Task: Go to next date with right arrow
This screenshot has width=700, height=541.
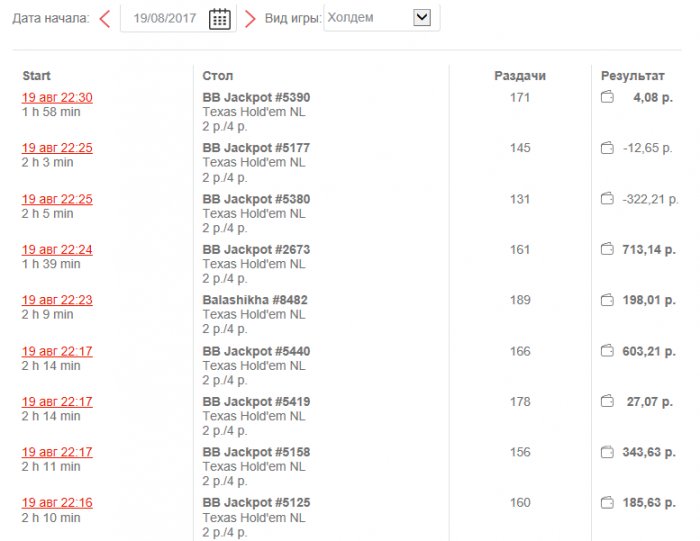Action: click(x=250, y=19)
